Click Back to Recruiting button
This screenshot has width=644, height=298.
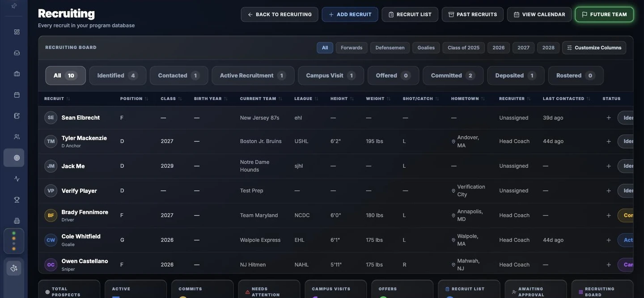click(x=280, y=14)
